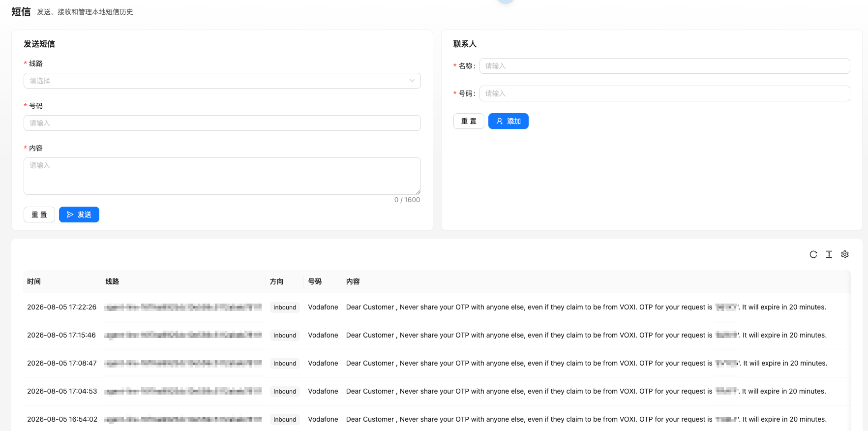Open table density setting icon

[829, 254]
